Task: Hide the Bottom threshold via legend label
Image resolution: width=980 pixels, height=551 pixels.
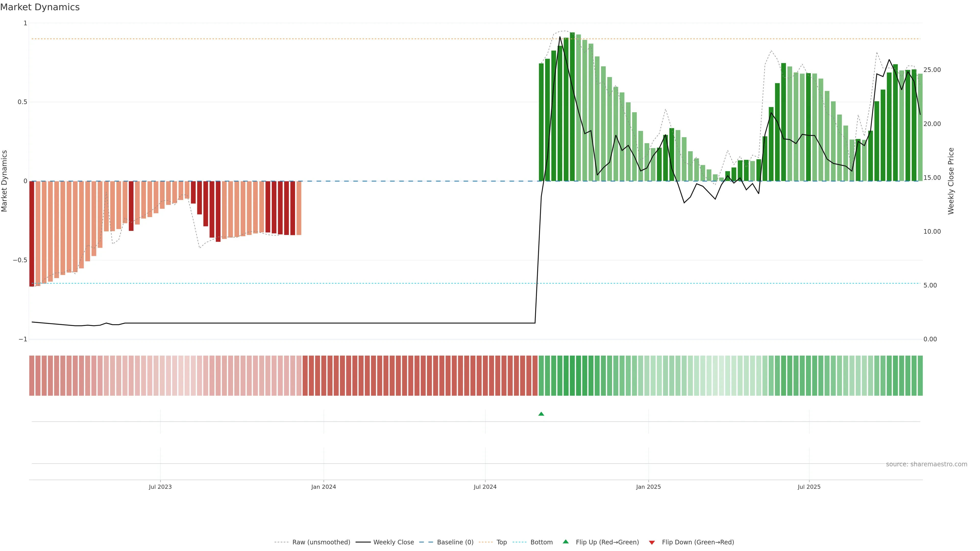Action: point(541,542)
